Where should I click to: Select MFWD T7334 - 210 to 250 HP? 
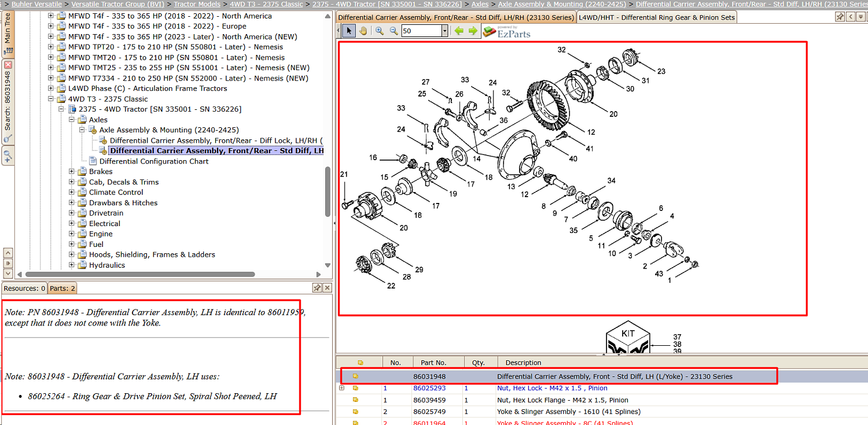(188, 78)
